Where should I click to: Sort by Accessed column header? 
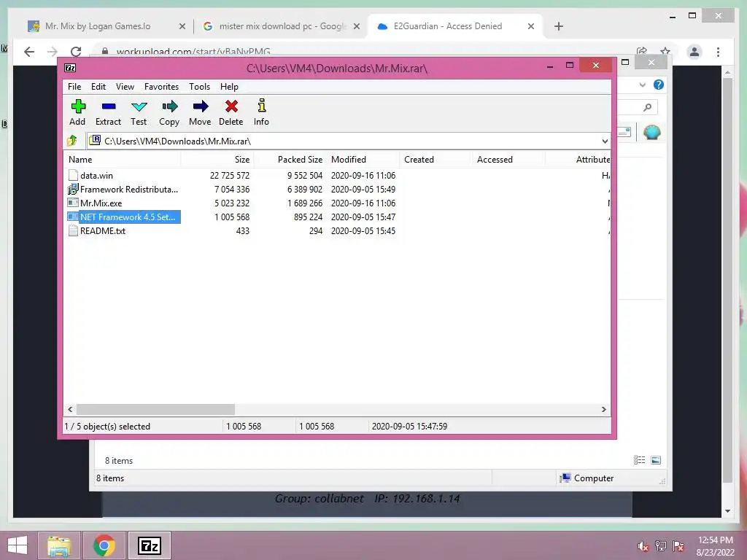[508, 160]
